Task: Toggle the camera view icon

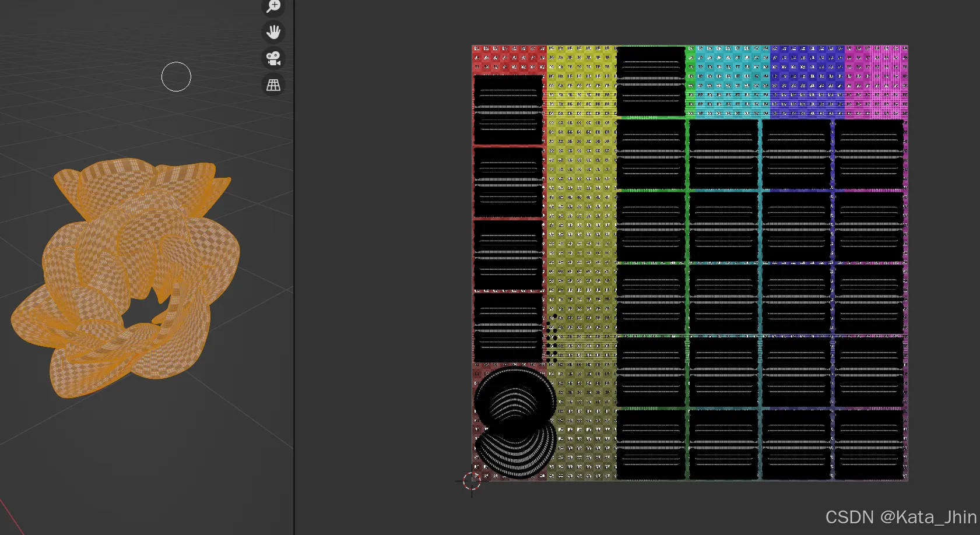Action: (273, 58)
